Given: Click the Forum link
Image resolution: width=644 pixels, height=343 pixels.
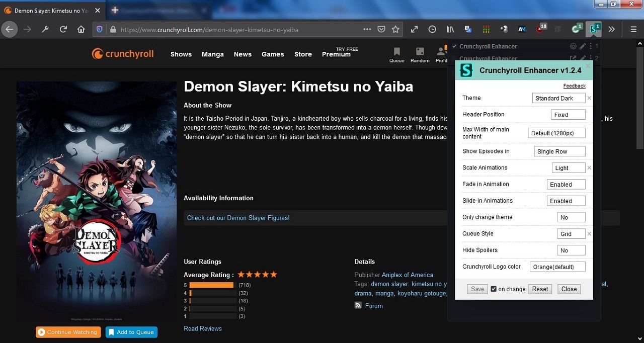Looking at the screenshot, I should (x=374, y=306).
